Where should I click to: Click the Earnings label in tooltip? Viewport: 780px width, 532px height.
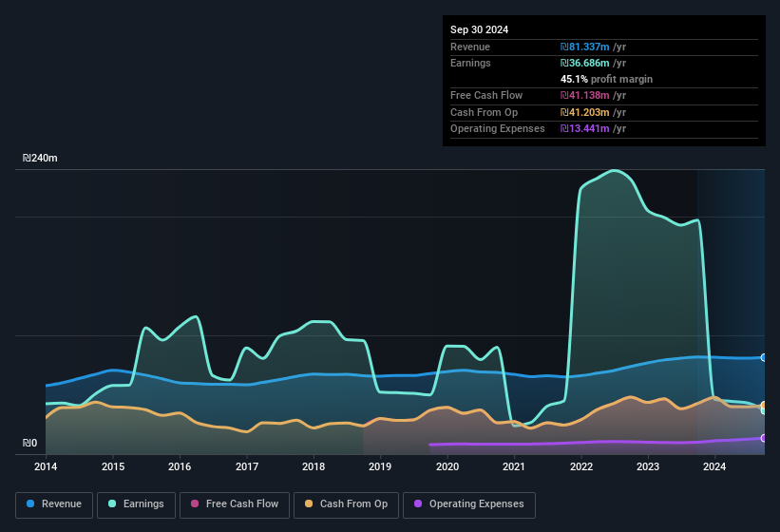[x=470, y=63]
